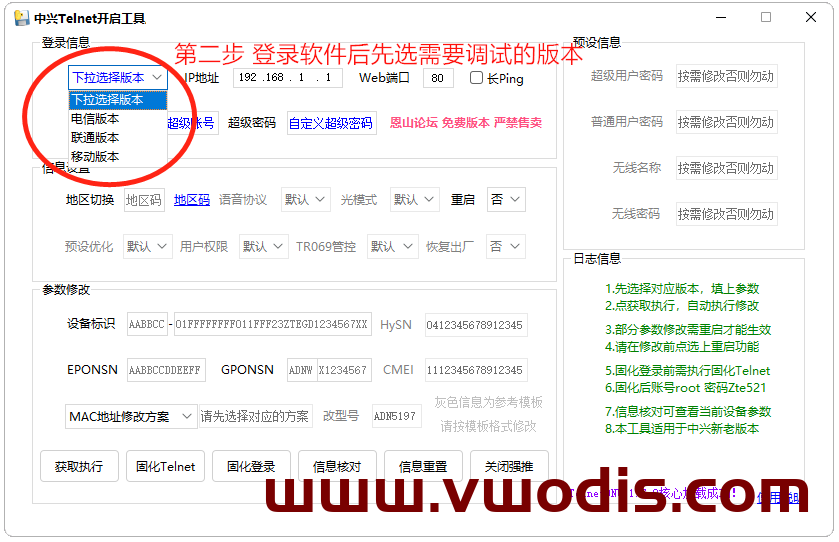Click the CMEI input field
Image resolution: width=839 pixels, height=542 pixels.
(476, 370)
